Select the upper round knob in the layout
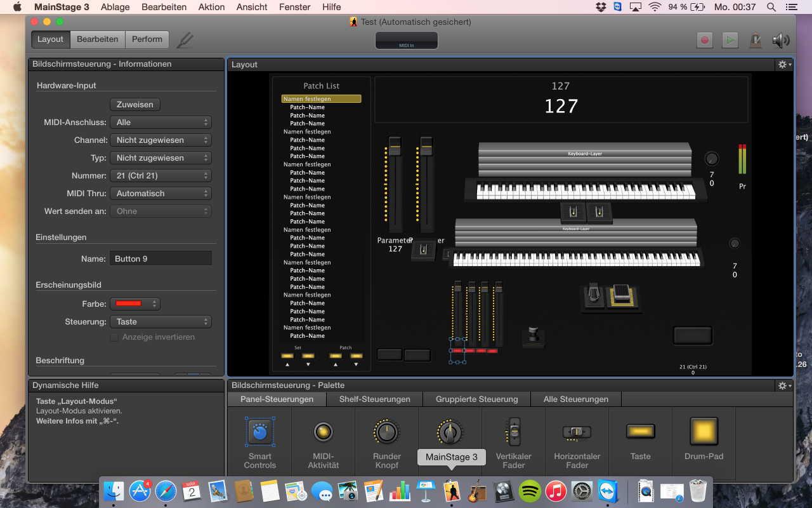Screen dimensions: 812x508 (712, 159)
